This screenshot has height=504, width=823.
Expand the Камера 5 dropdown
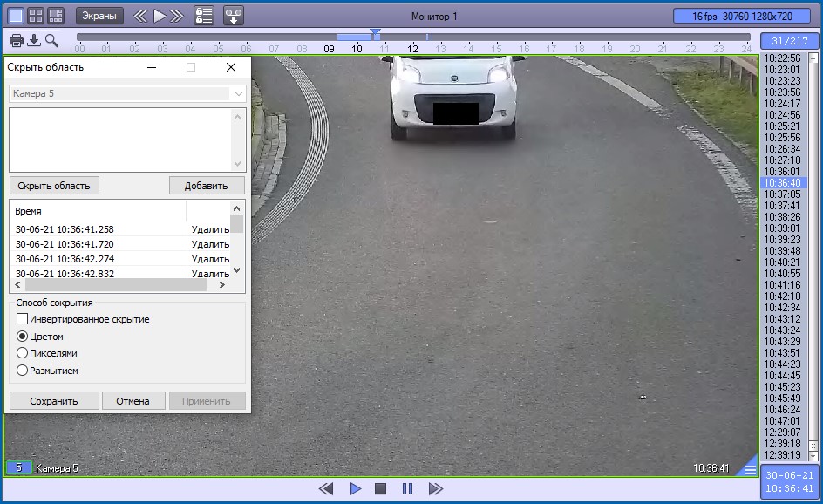point(237,93)
